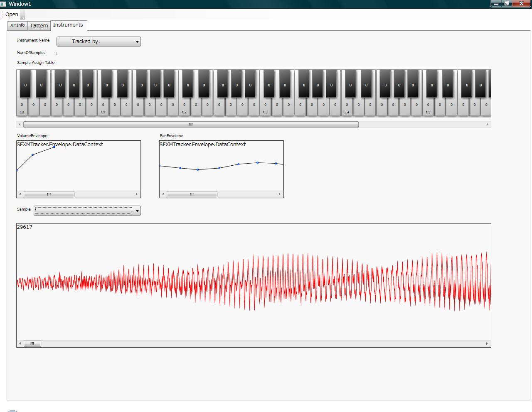
Task: Hit the C4 white piano key
Action: click(x=347, y=107)
